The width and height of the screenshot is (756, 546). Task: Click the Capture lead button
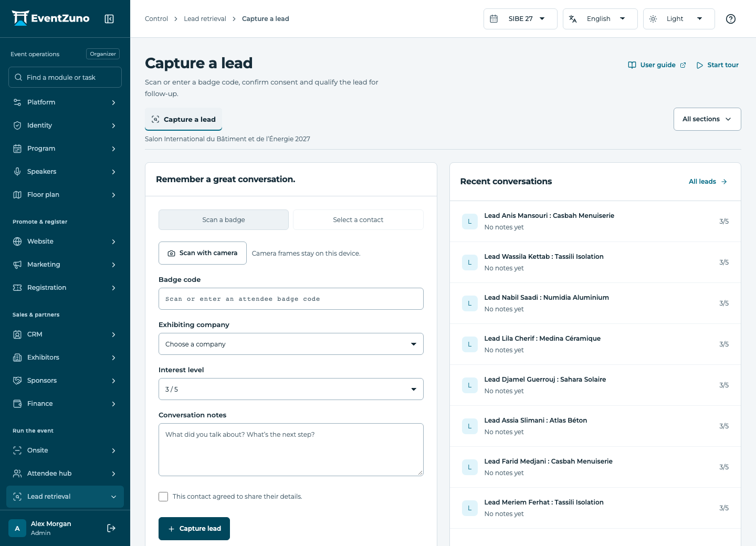click(x=194, y=529)
